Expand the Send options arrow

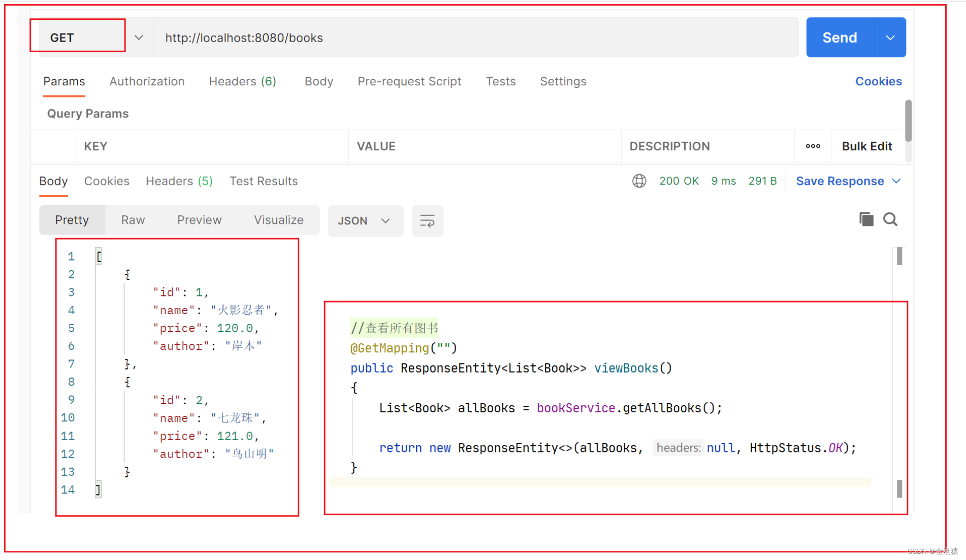tap(890, 38)
